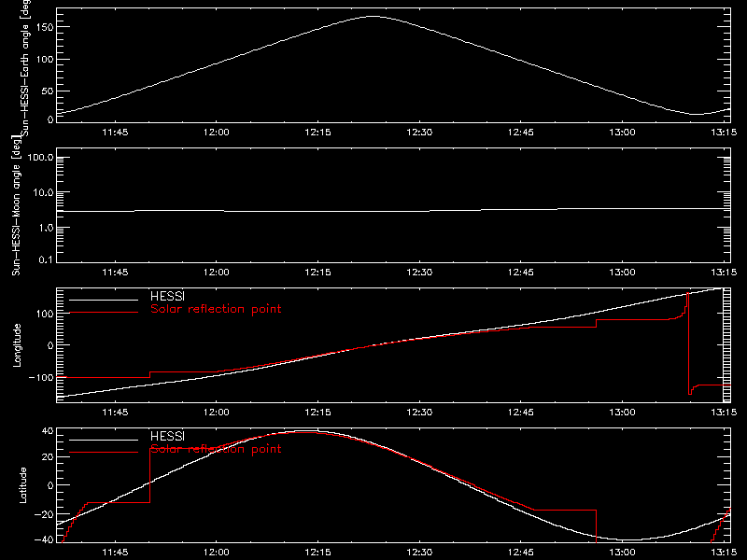Screen dimensions: 747x560
Task: Click the Sun-HESSI-Earth angle axis title
Action: [x=24, y=68]
